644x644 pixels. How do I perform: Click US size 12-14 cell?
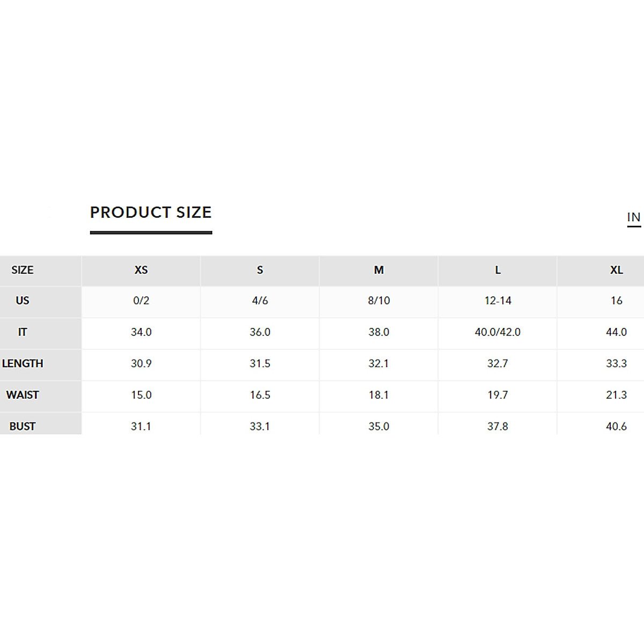(497, 301)
